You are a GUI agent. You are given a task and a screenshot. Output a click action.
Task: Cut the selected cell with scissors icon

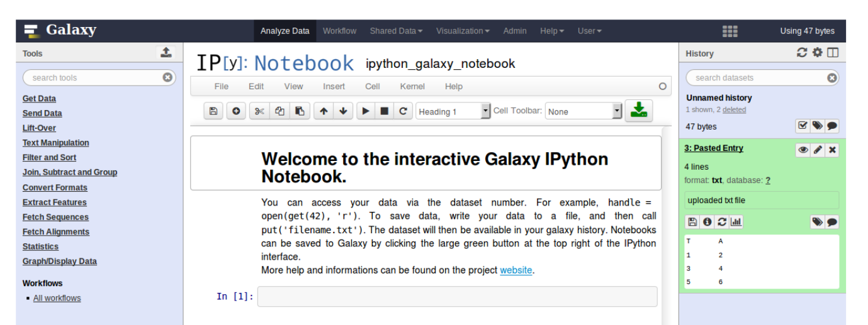pos(260,111)
